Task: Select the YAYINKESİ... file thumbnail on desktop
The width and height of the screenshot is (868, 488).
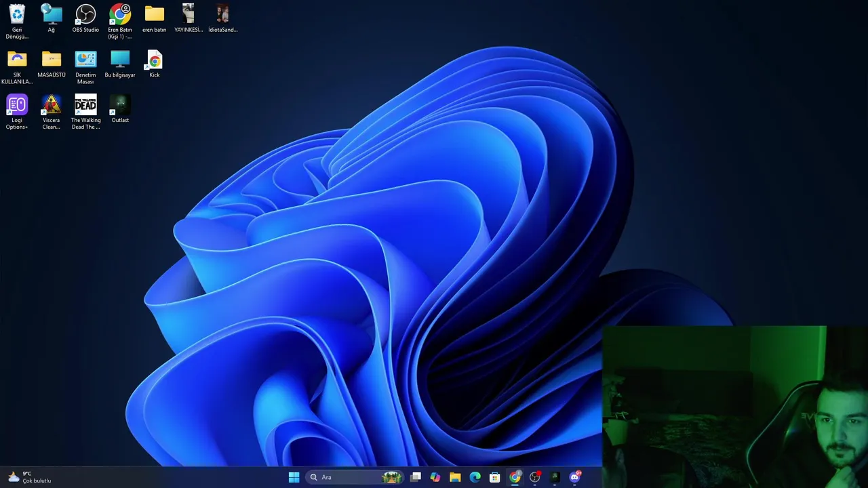Action: click(x=189, y=18)
